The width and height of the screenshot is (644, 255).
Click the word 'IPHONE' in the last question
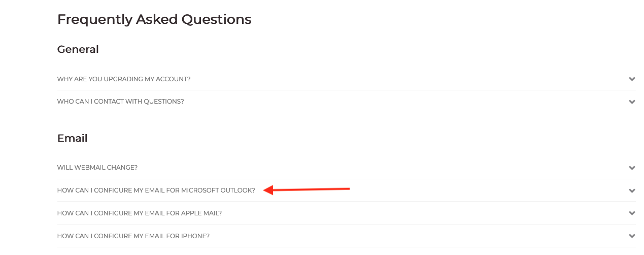(195, 236)
